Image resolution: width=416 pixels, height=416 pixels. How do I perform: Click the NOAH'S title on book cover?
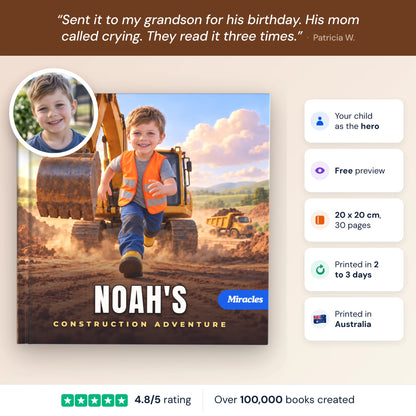click(140, 299)
